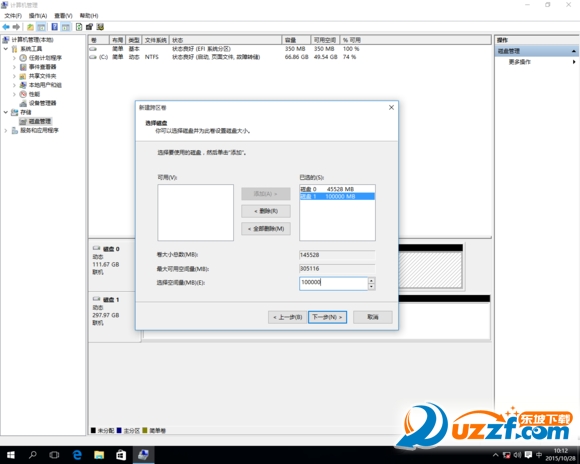Expand the 本地用户和组 node arrow

14,85
